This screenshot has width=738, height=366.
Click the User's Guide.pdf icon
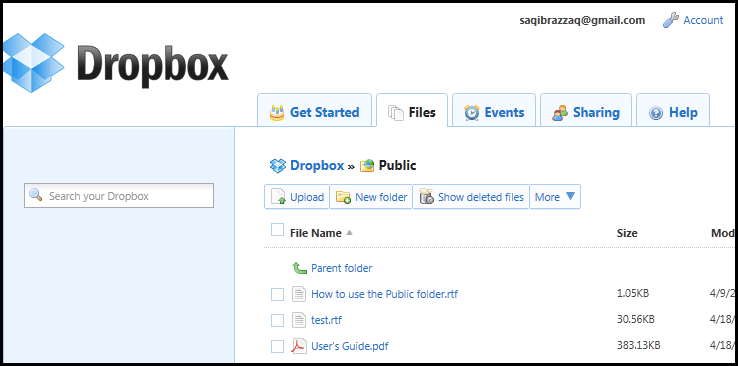(299, 346)
